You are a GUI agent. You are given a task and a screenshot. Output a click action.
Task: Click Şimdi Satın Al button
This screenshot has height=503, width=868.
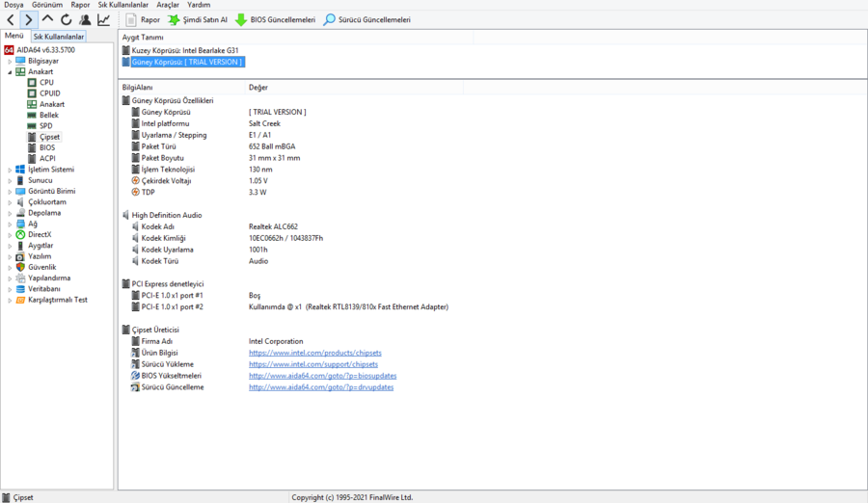click(x=198, y=20)
